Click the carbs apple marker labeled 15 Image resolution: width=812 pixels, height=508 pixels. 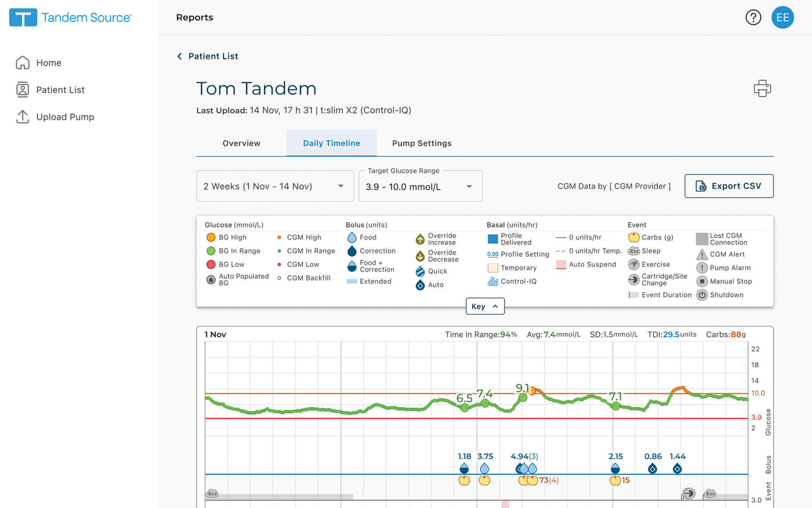[615, 480]
